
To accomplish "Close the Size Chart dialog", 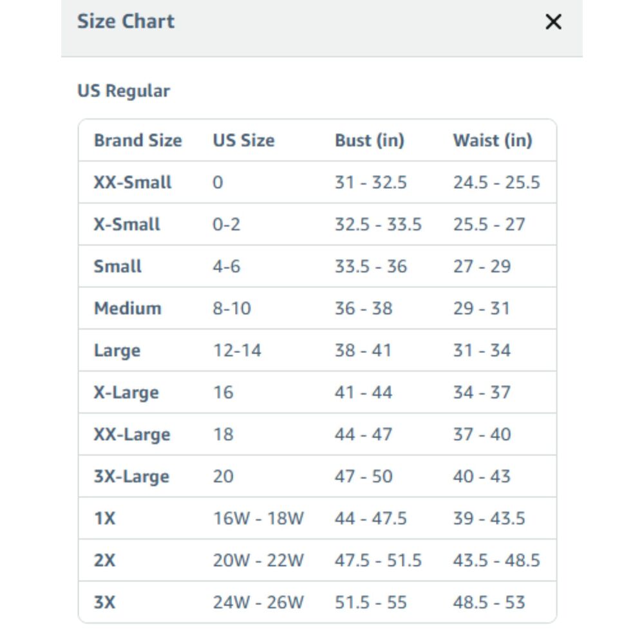I will click(x=553, y=21).
